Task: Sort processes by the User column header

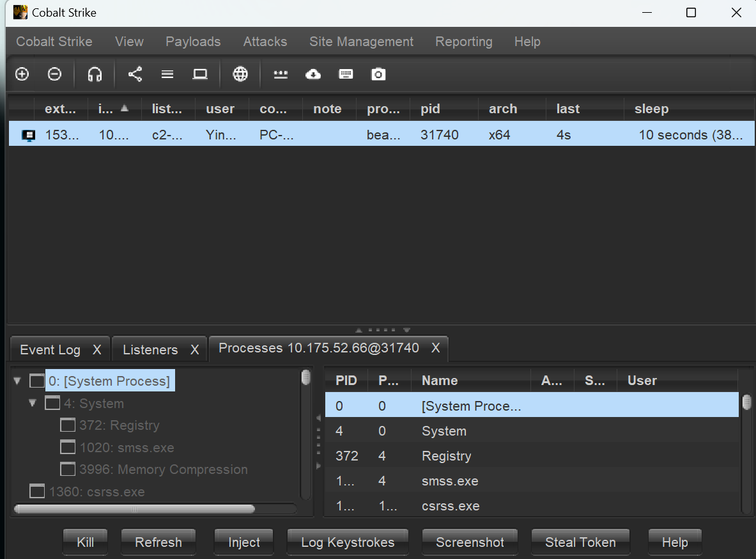Action: coord(677,381)
